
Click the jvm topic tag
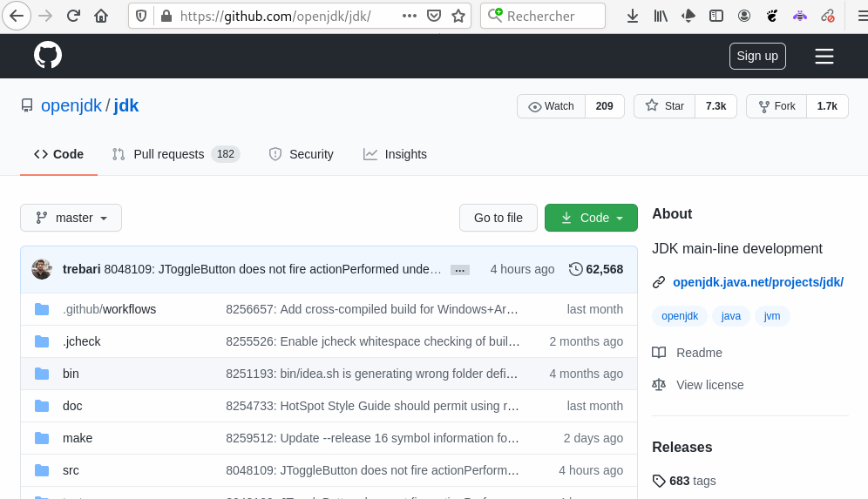(772, 316)
